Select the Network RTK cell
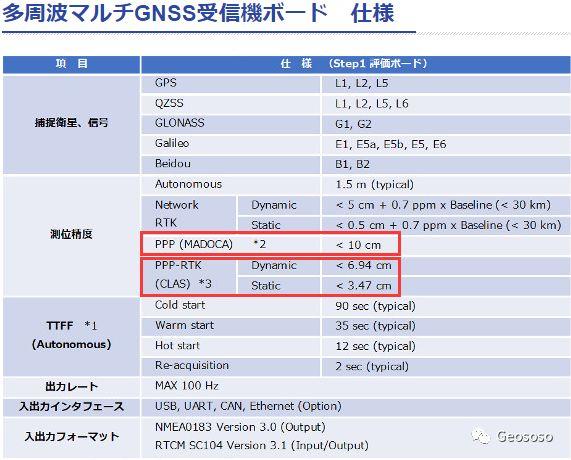This screenshot has height=460, width=571. coord(189,214)
